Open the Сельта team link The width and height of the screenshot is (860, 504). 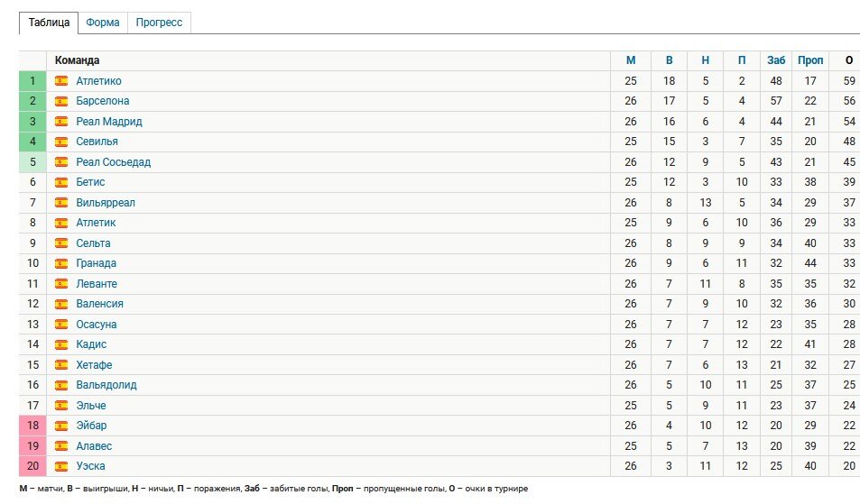coord(93,243)
